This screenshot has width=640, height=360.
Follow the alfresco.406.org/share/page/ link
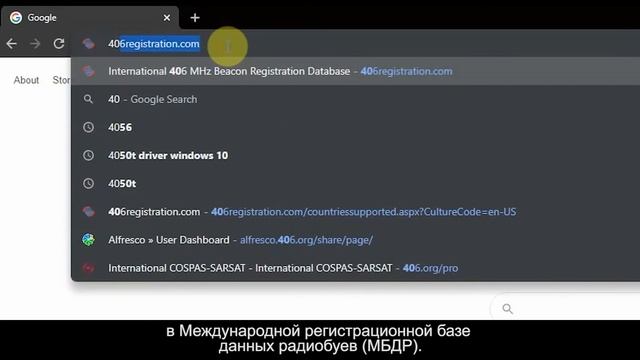coord(306,240)
